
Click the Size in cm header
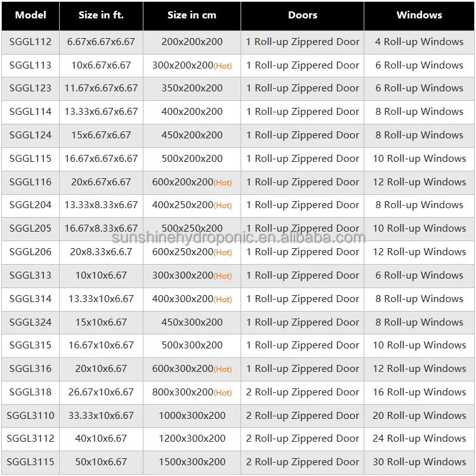[x=192, y=15]
